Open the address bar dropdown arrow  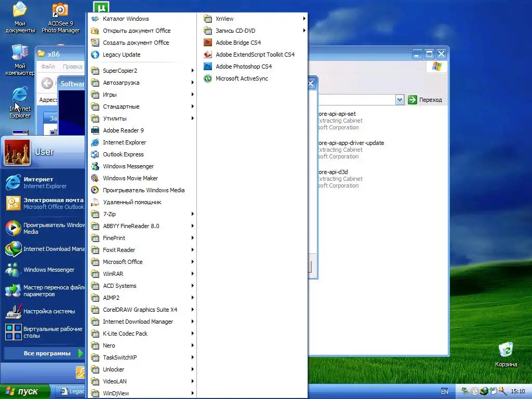pyautogui.click(x=400, y=100)
